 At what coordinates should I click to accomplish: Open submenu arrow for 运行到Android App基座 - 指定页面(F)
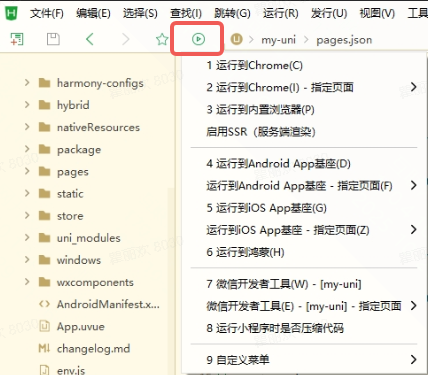[x=413, y=185]
